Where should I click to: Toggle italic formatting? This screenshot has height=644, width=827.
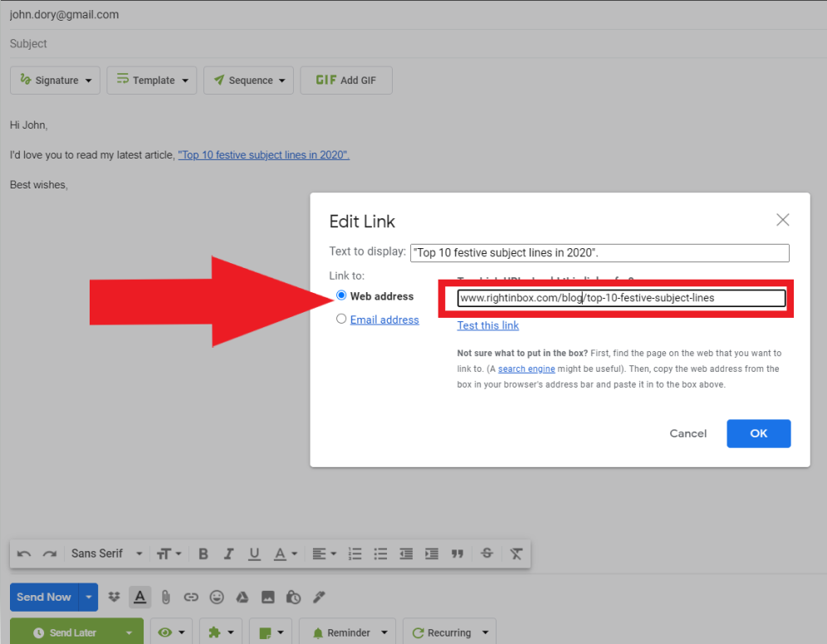228,554
